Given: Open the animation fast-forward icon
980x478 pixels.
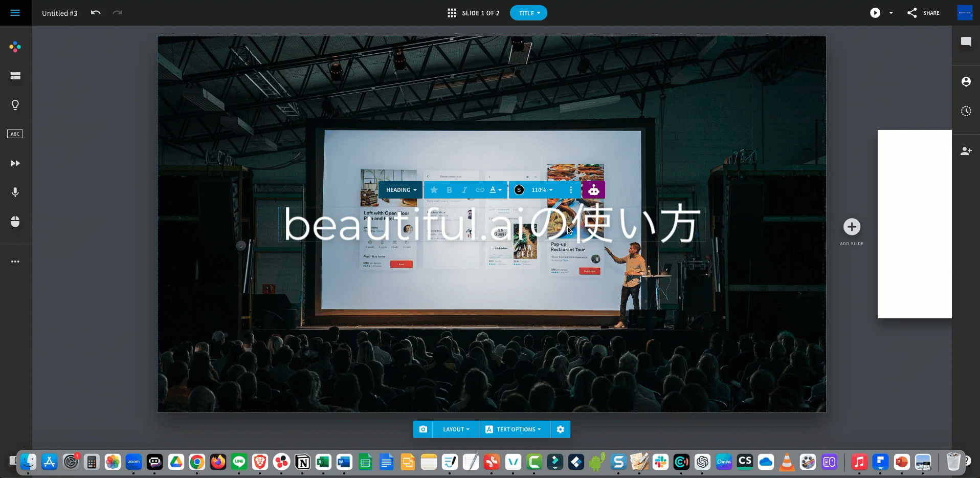Looking at the screenshot, I should (x=15, y=163).
